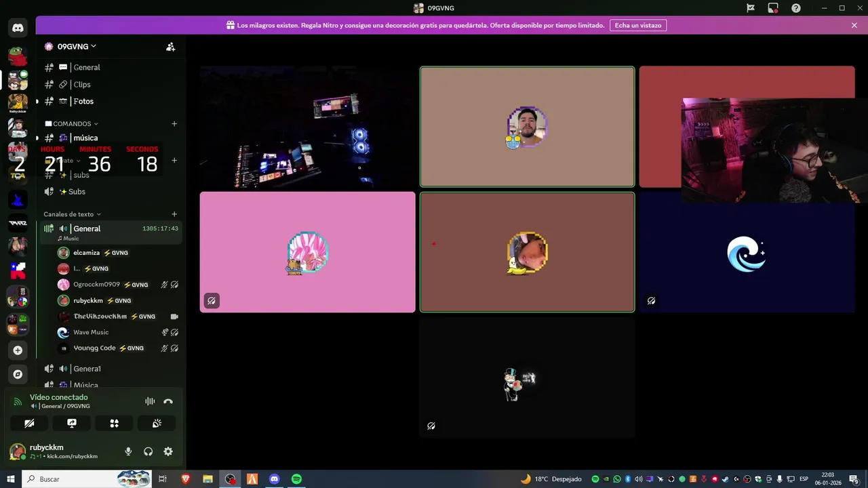Dismiss the Nitro promo banner
868x488 pixels.
854,25
